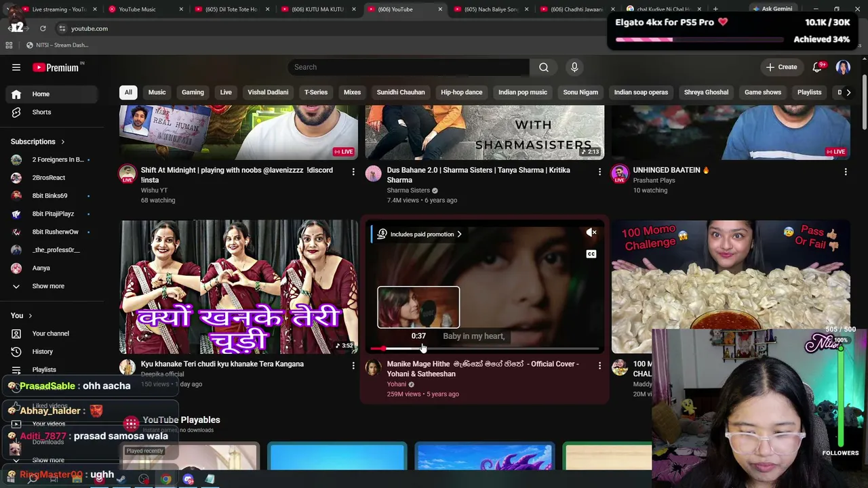Expand the Includes paid promotion notice
The width and height of the screenshot is (868, 488).
pyautogui.click(x=420, y=235)
